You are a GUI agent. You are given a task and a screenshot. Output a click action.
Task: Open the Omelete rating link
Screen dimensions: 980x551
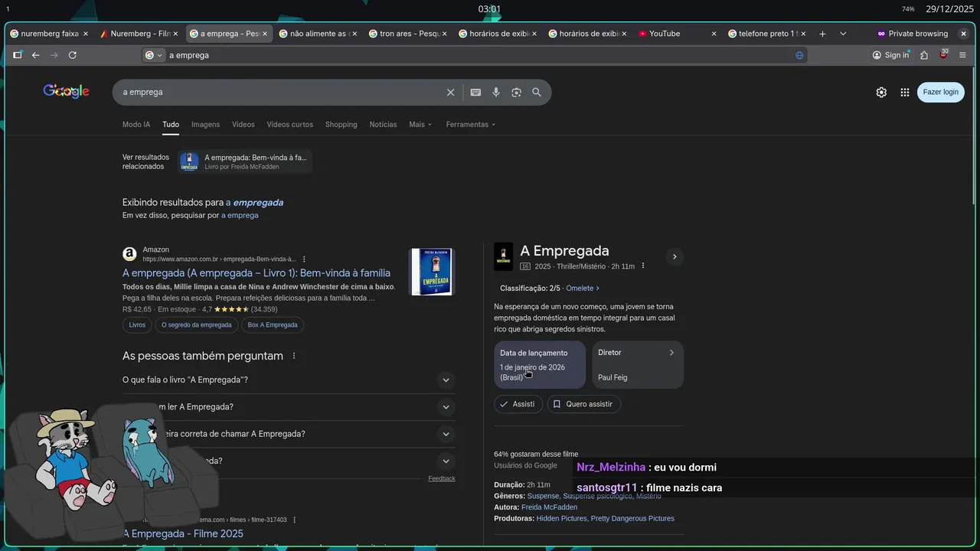tap(583, 289)
